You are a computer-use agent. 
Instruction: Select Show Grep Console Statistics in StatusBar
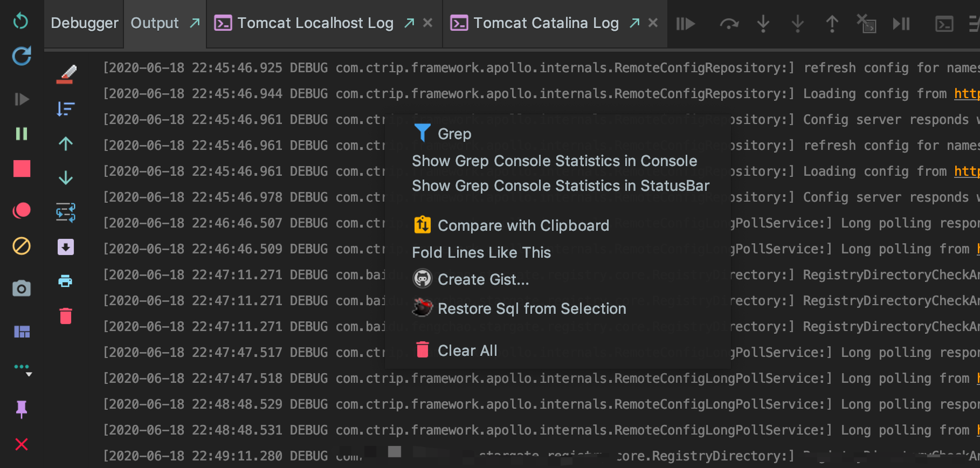(558, 185)
